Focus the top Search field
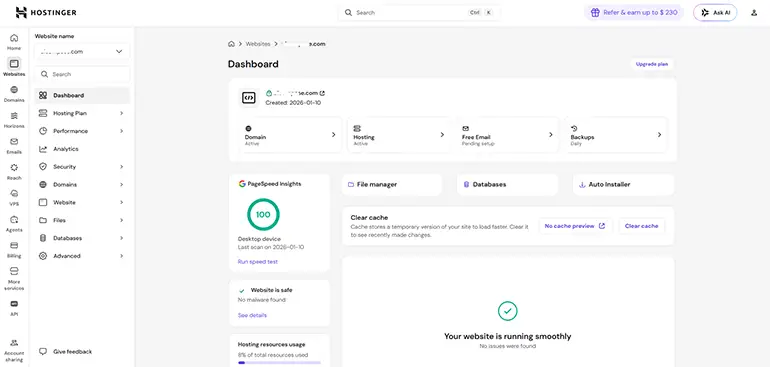 pyautogui.click(x=419, y=13)
